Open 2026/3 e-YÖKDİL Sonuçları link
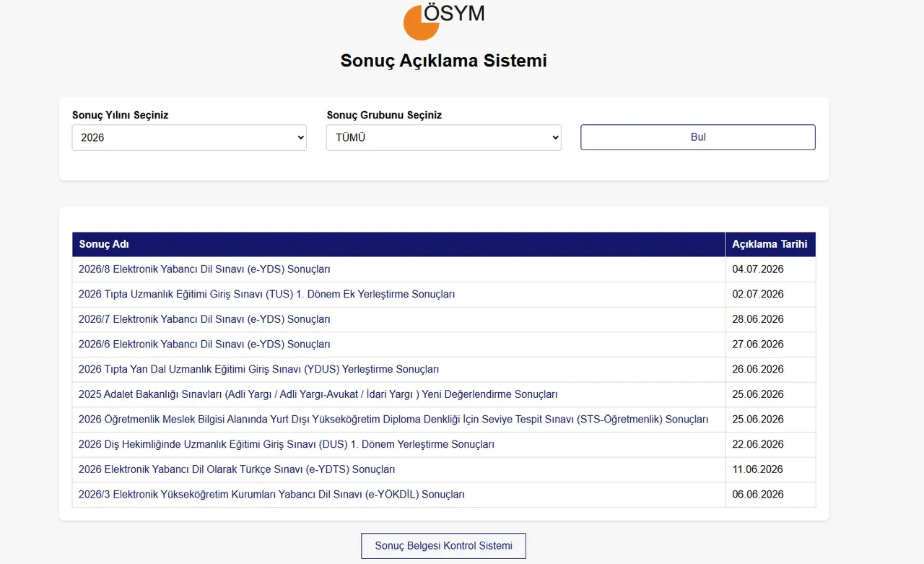This screenshot has width=924, height=564. coord(271,495)
